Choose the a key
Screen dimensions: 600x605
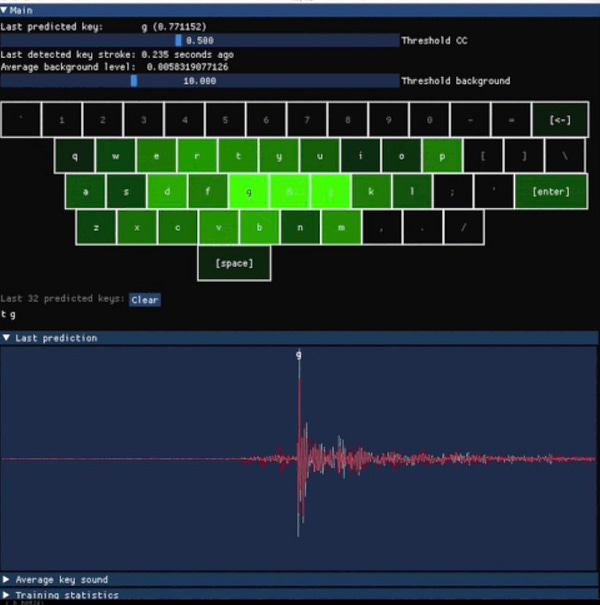85,191
